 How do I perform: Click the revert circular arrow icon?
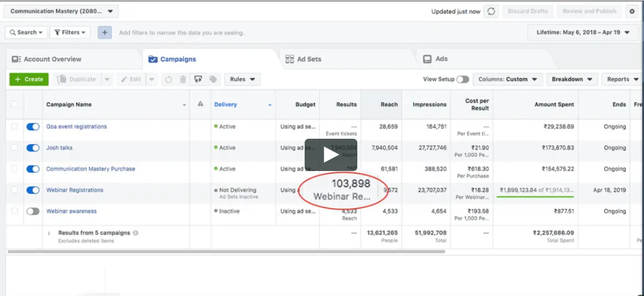tap(169, 80)
